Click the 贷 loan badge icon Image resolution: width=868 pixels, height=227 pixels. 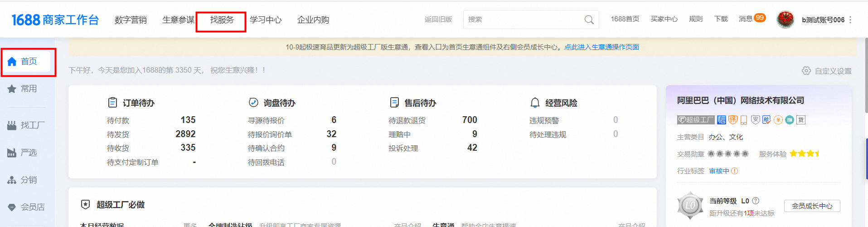coord(801,120)
